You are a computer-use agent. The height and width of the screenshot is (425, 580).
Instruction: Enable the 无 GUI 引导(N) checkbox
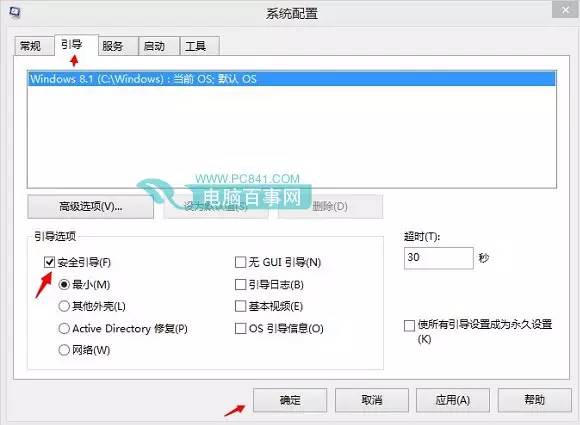pyautogui.click(x=240, y=262)
